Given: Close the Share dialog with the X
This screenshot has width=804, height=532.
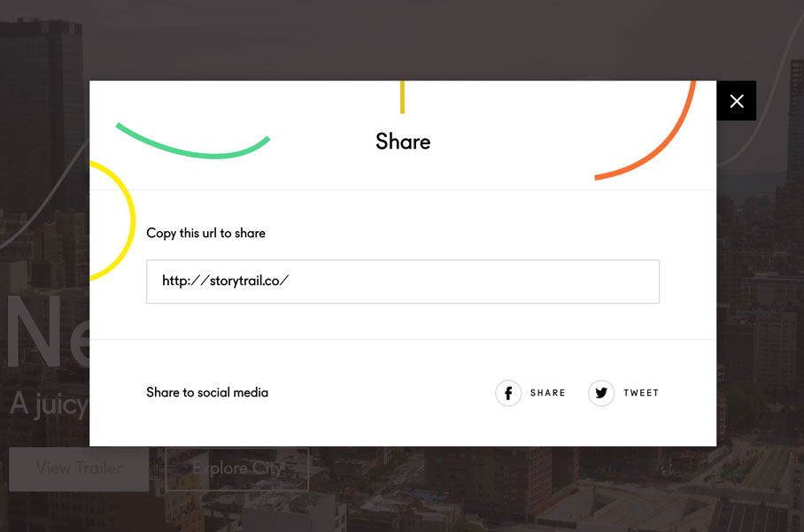Looking at the screenshot, I should pos(736,101).
